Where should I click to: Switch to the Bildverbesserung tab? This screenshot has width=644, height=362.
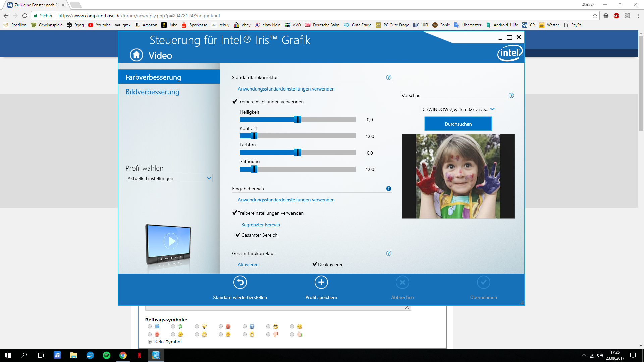152,92
